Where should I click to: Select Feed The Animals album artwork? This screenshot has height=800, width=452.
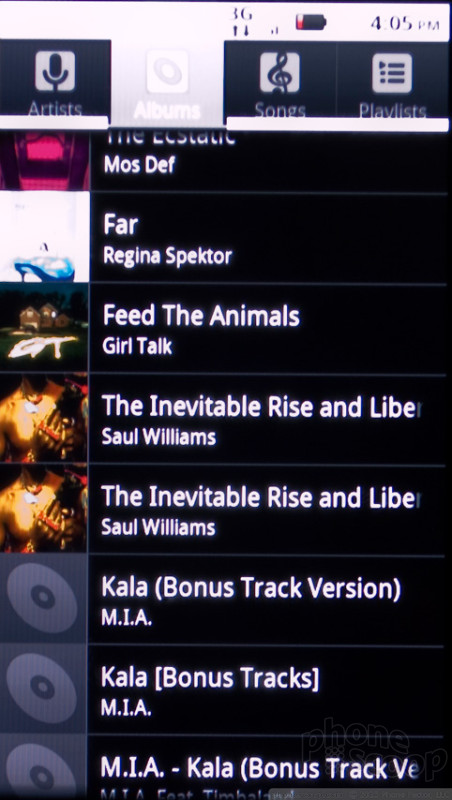(x=44, y=328)
